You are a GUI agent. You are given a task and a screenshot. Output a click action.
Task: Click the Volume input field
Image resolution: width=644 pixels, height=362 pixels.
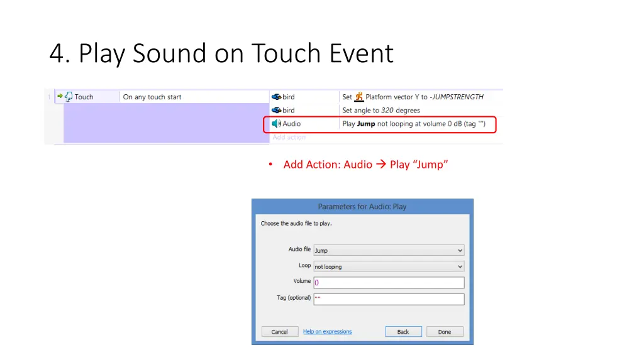click(389, 282)
